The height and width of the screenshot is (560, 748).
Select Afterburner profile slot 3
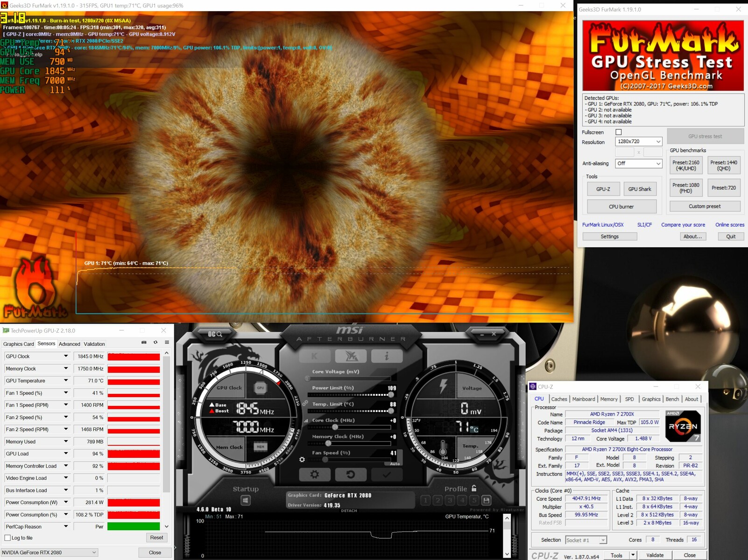(450, 500)
